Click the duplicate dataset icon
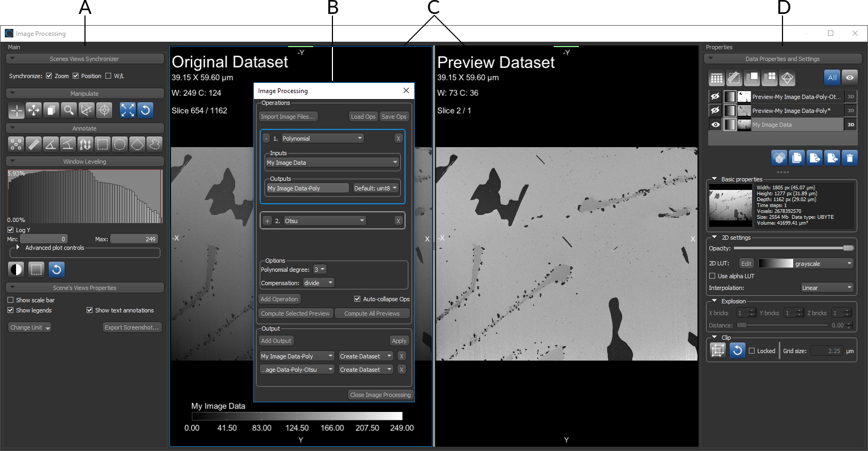 tap(796, 158)
